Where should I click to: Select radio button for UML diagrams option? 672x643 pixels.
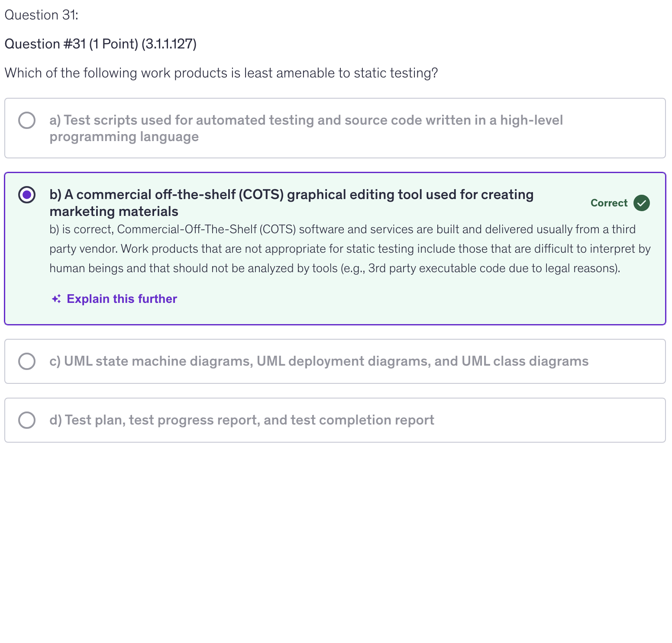point(27,361)
